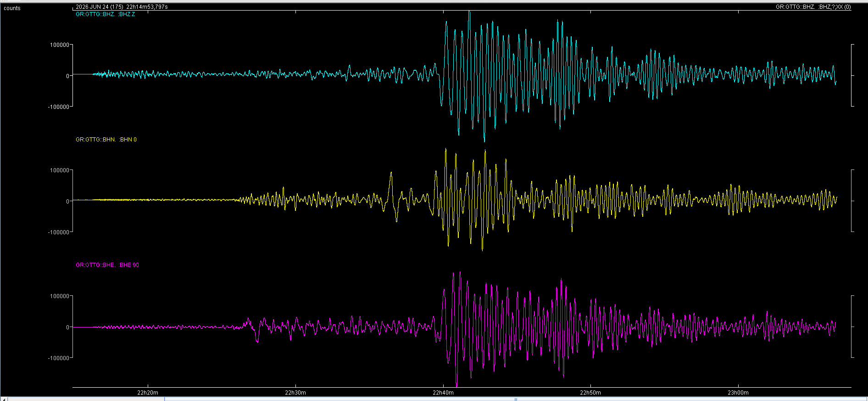Click the -100000 tick on BHN axis
This screenshot has width=868, height=401.
[59, 232]
